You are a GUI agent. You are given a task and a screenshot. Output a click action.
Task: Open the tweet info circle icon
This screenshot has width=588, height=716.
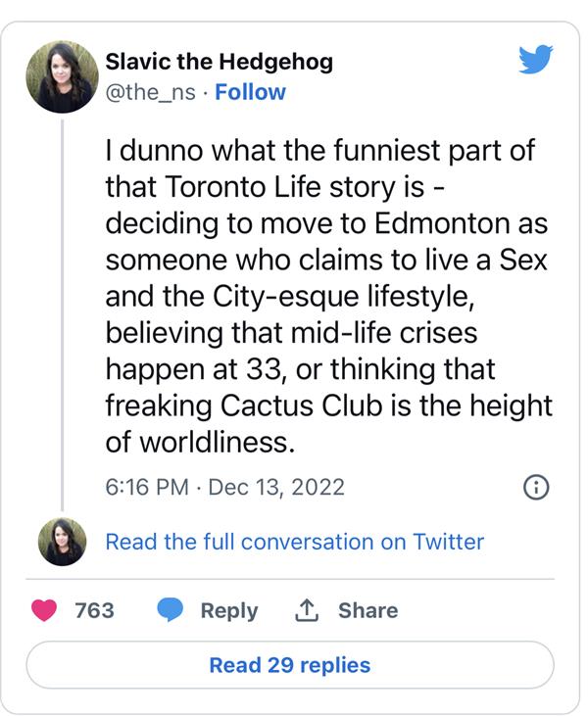pos(536,487)
